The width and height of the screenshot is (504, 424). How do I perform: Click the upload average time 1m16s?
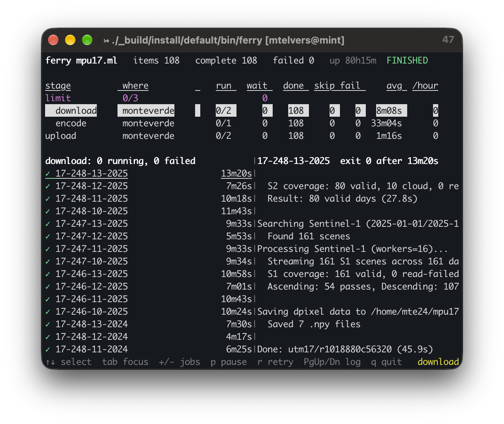(389, 136)
